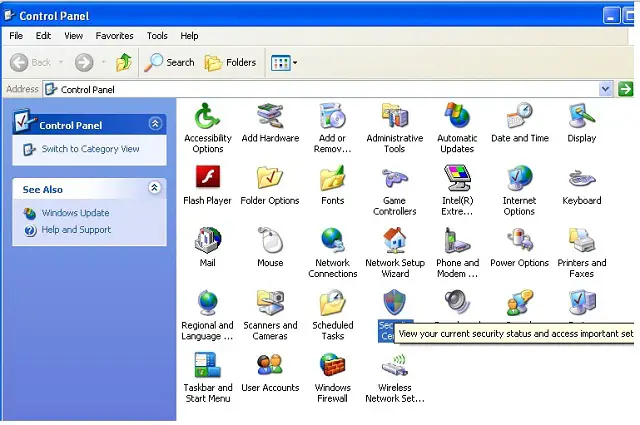This screenshot has height=425, width=640.
Task: Open Power Options
Action: (x=520, y=247)
